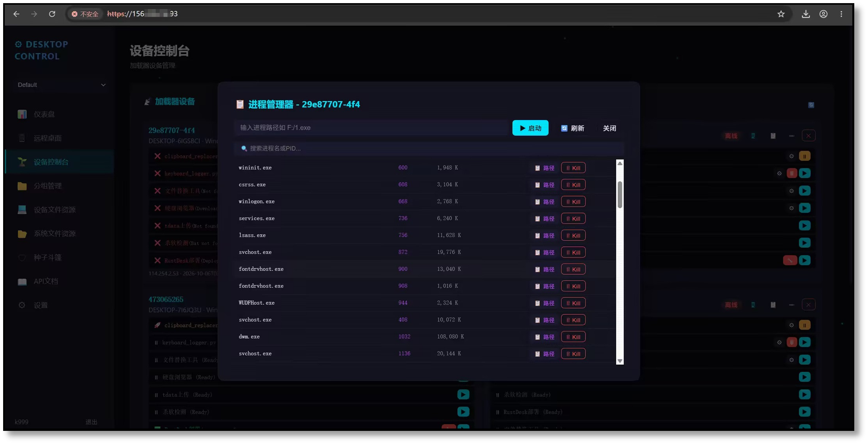This screenshot has width=868, height=445.
Task: Open 种子斗篷 in the sidebar
Action: pyautogui.click(x=59, y=257)
